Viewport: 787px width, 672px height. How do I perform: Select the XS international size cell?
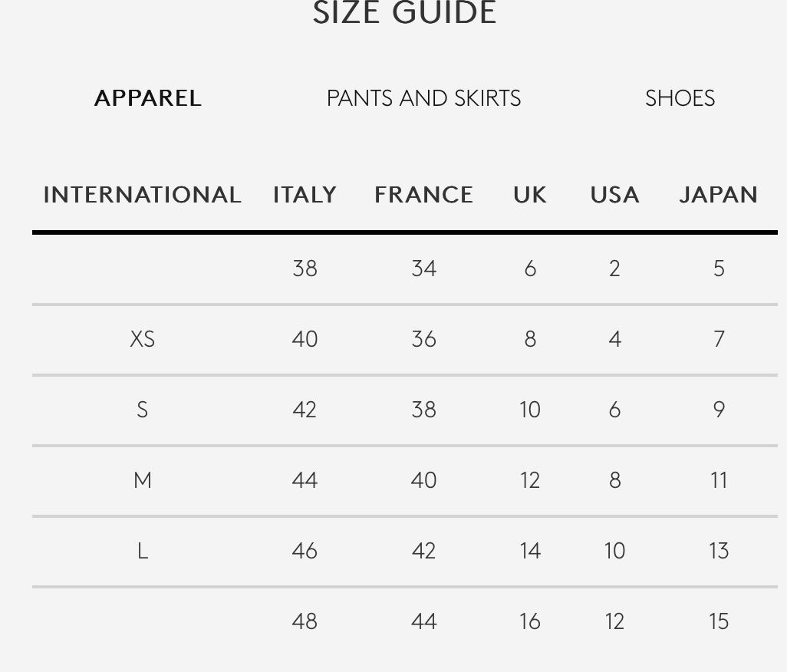pyautogui.click(x=143, y=339)
